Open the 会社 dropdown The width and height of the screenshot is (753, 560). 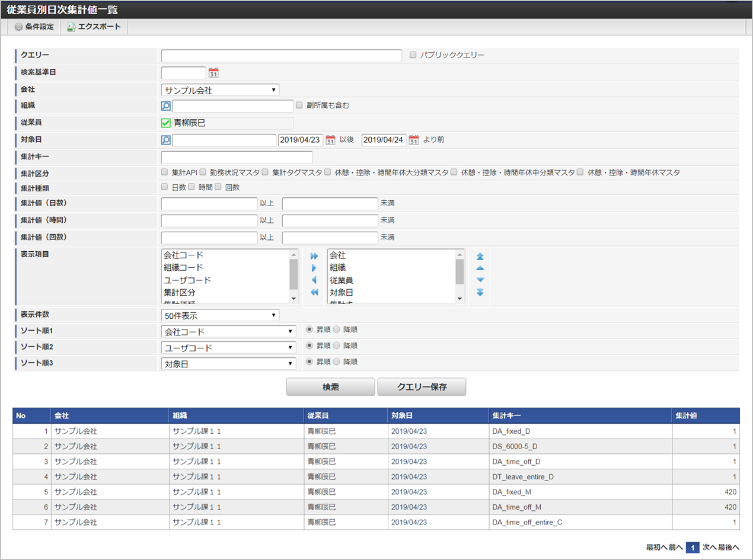(x=220, y=90)
